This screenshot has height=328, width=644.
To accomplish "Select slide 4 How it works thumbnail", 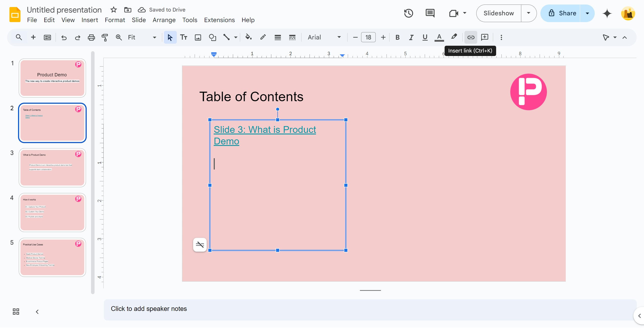I will (x=52, y=212).
